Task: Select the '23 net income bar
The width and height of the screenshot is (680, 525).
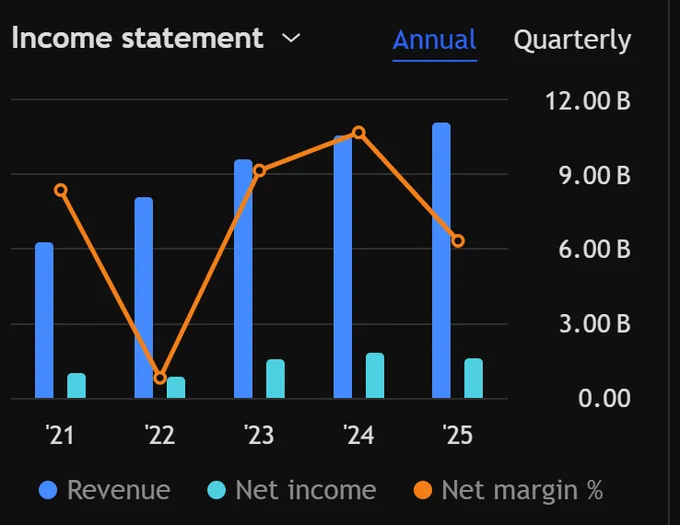Action: coord(275,378)
